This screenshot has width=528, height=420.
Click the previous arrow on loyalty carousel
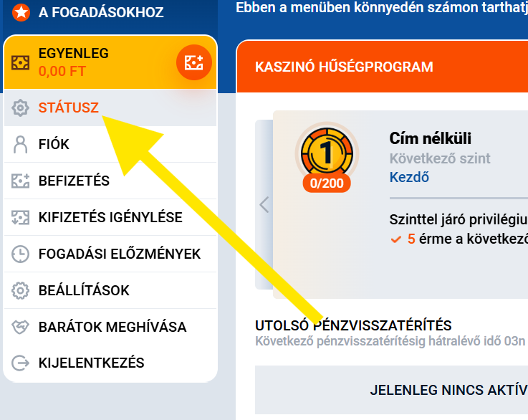coord(264,205)
